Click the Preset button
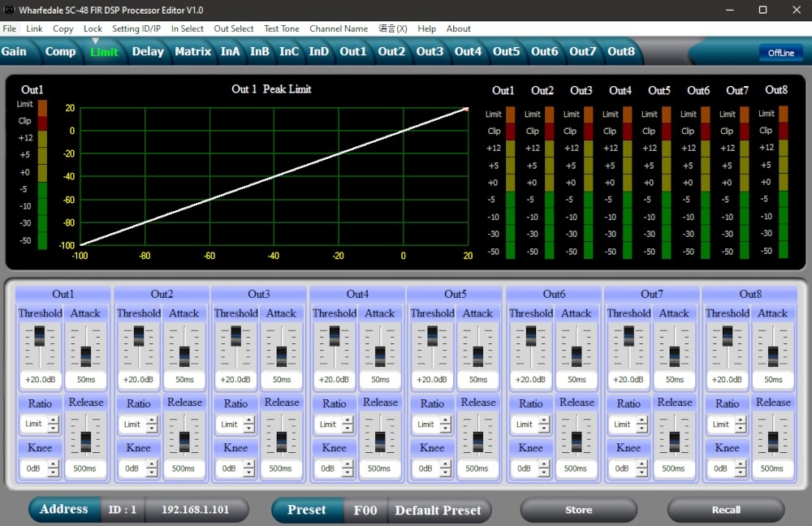Screen dimensions: 812x526 coord(307,510)
